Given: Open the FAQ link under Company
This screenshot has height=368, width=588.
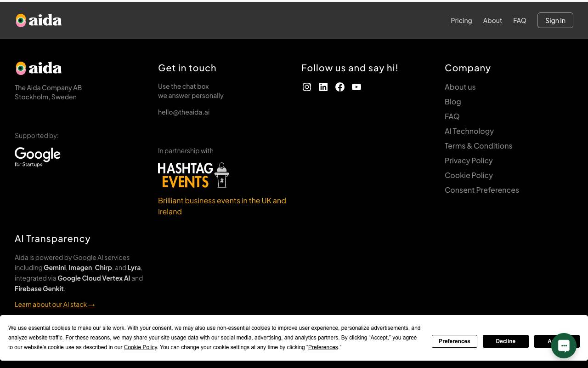Looking at the screenshot, I should (452, 116).
